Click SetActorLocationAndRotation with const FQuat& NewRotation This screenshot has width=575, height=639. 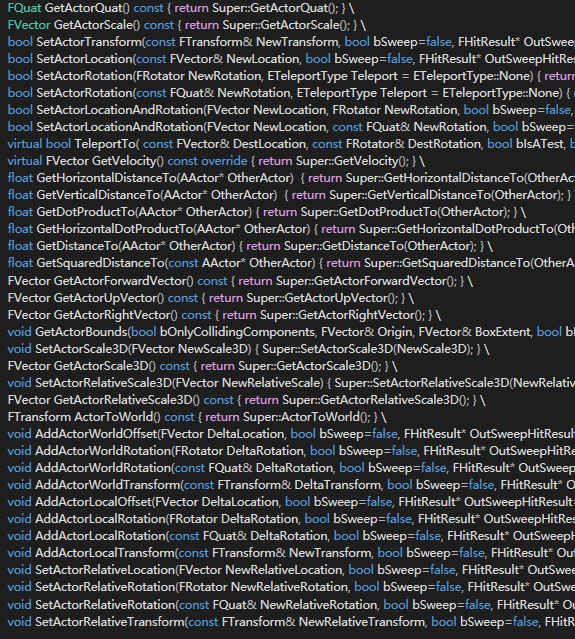pos(119,127)
